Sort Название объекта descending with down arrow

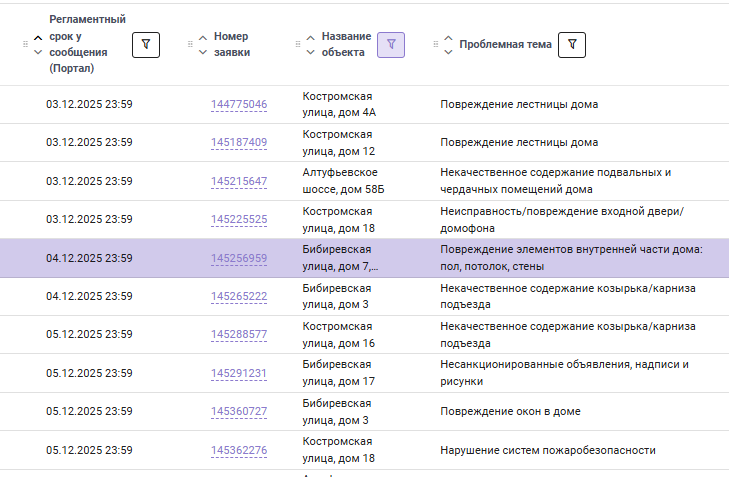(311, 52)
